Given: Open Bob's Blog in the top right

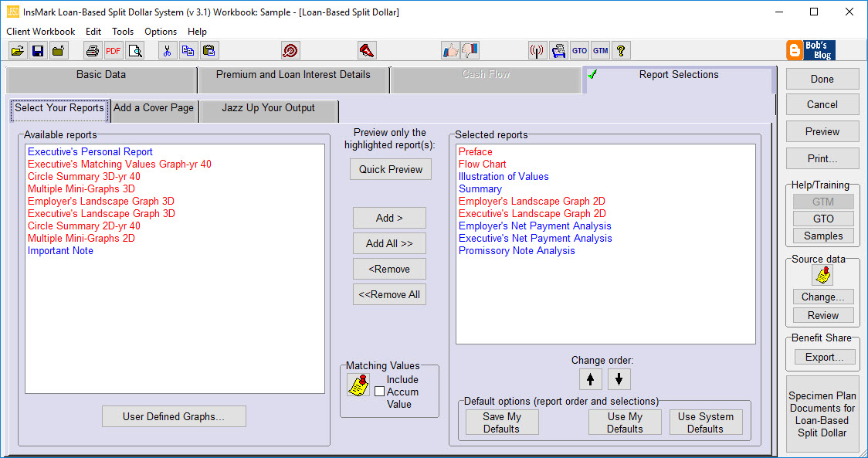Looking at the screenshot, I should (812, 50).
